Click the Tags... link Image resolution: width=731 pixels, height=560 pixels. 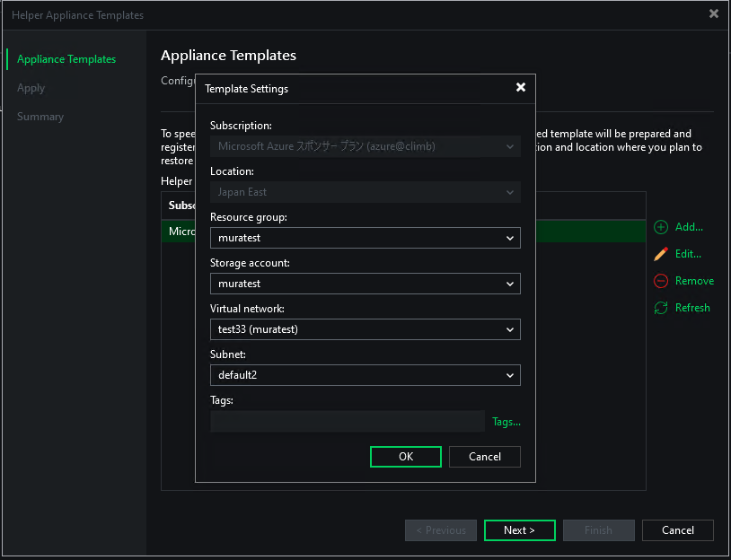coord(506,422)
